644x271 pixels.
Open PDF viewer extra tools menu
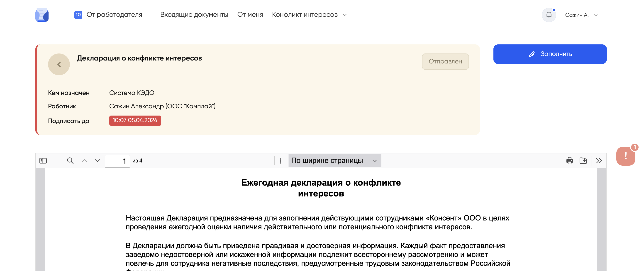599,161
